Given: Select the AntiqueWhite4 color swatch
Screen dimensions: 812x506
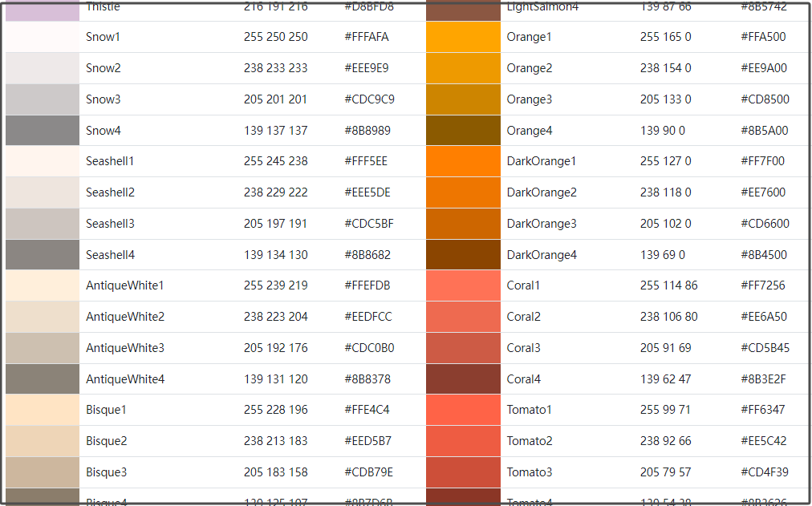Looking at the screenshot, I should 43,378.
